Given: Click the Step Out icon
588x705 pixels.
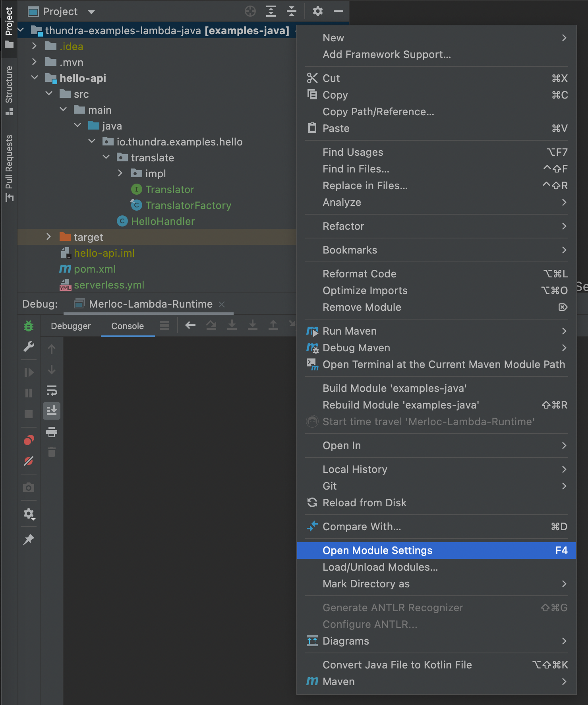Looking at the screenshot, I should click(x=273, y=325).
